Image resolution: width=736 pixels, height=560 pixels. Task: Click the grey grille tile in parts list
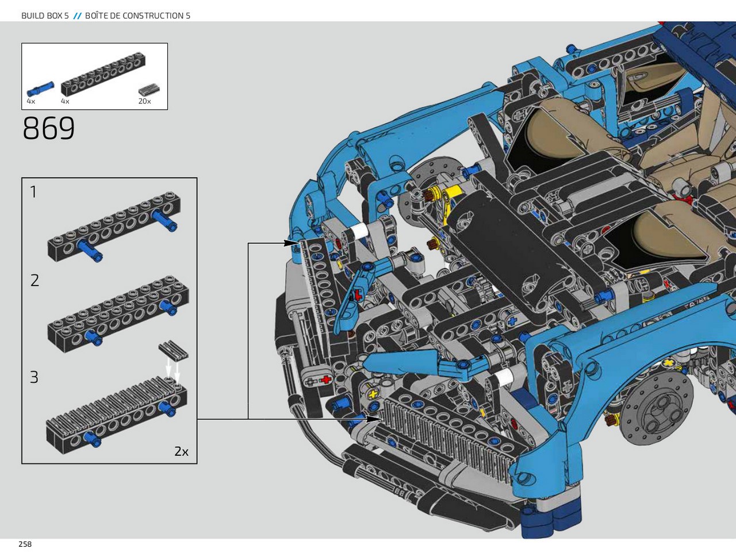point(149,90)
